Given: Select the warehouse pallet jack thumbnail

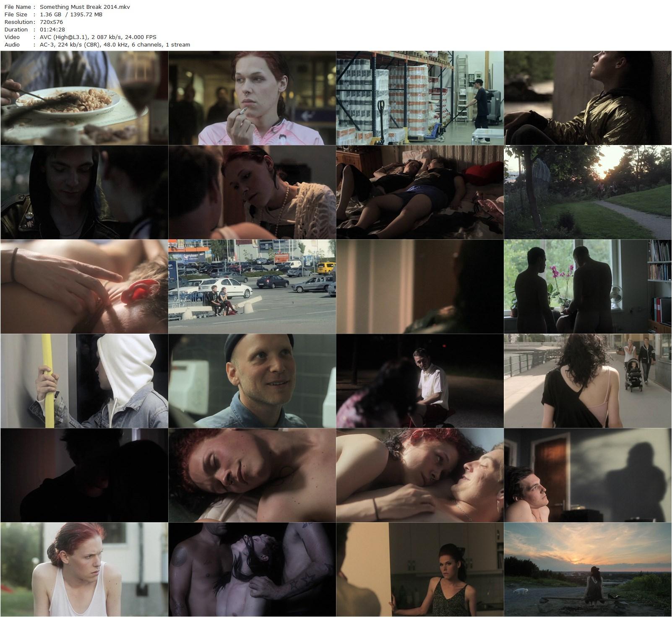Looking at the screenshot, I should [x=419, y=98].
